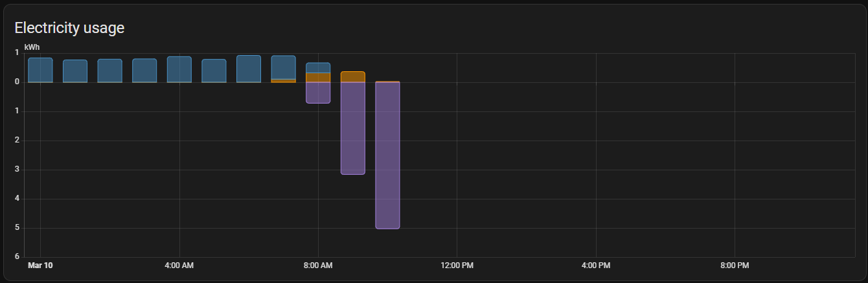Viewport: 868px width, 283px height.
Task: Click the "8:00 AM" axis label
Action: point(318,266)
